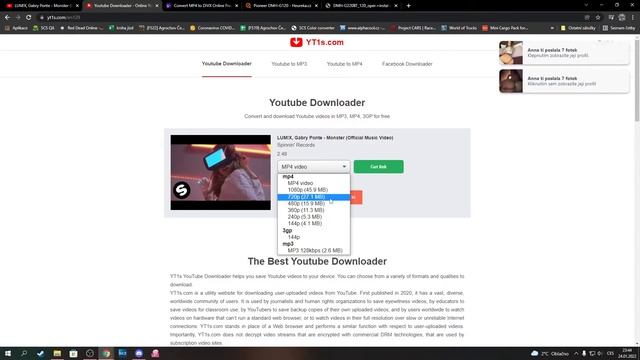This screenshot has height=360, width=640.
Task: Bookmark this page with star icon
Action: (598, 18)
